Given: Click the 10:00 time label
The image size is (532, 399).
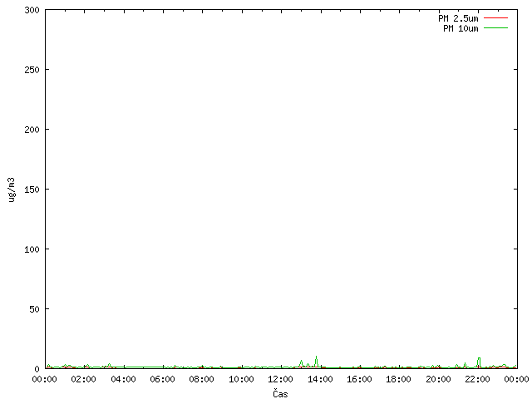Looking at the screenshot, I should coord(241,379).
